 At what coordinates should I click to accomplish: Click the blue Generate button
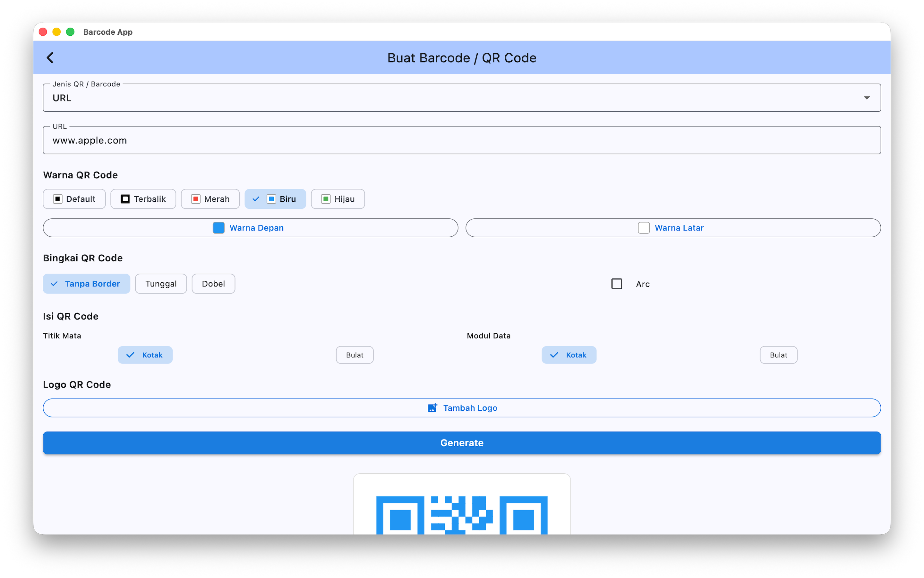(462, 443)
